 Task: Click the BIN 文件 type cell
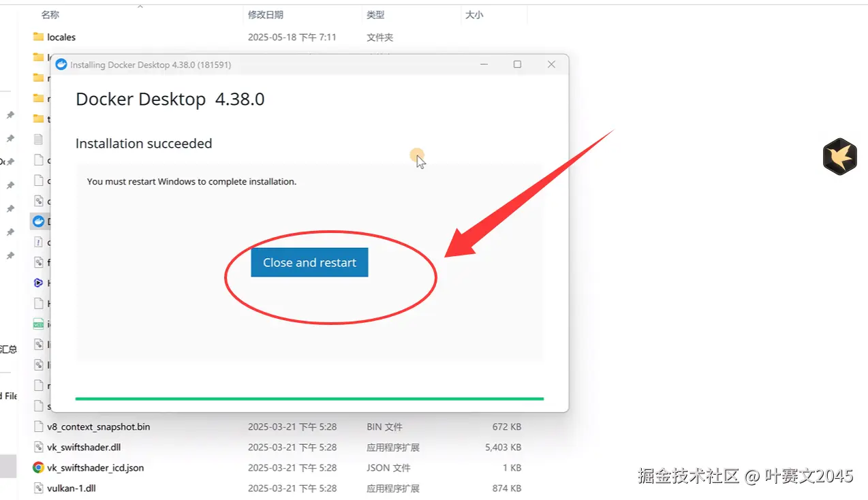point(384,426)
